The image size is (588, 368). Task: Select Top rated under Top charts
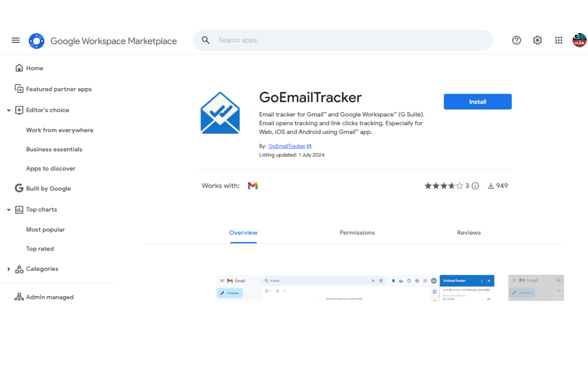click(40, 248)
